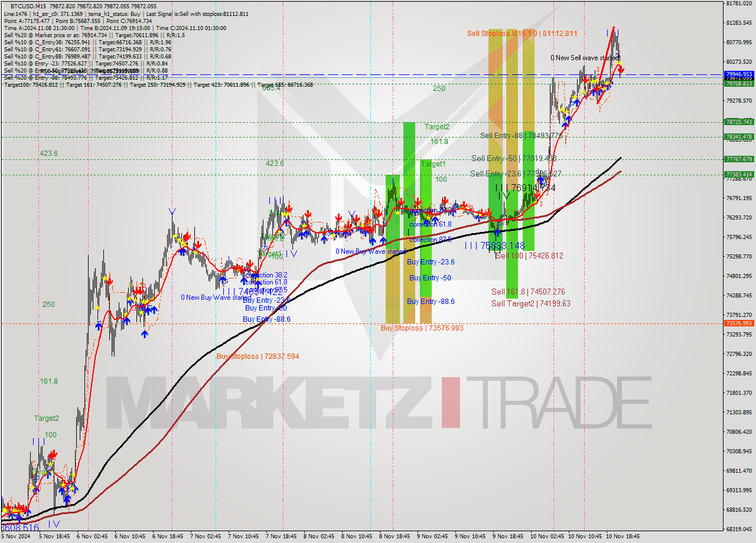This screenshot has width=756, height=543.
Task: Click the 'correction 61.8' label near 9 Nov
Action: click(x=431, y=224)
